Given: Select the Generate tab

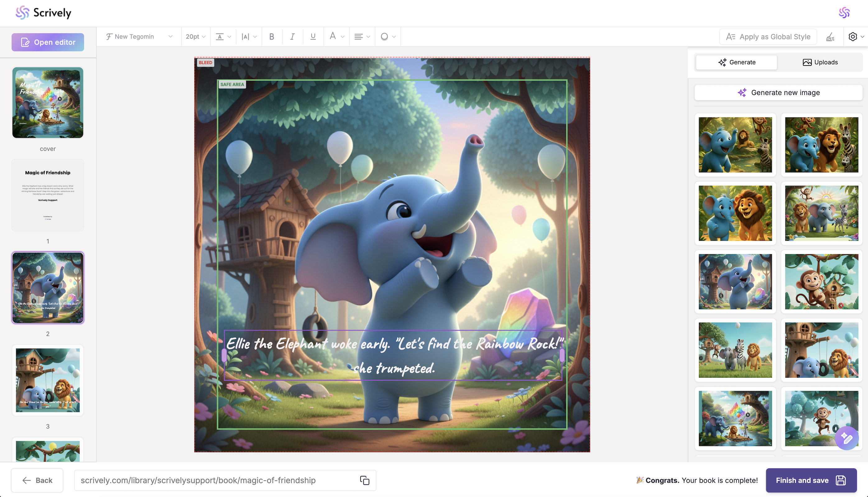Looking at the screenshot, I should [x=736, y=62].
